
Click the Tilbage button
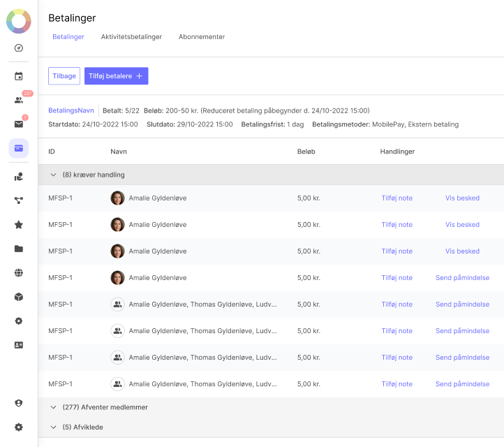(x=64, y=76)
